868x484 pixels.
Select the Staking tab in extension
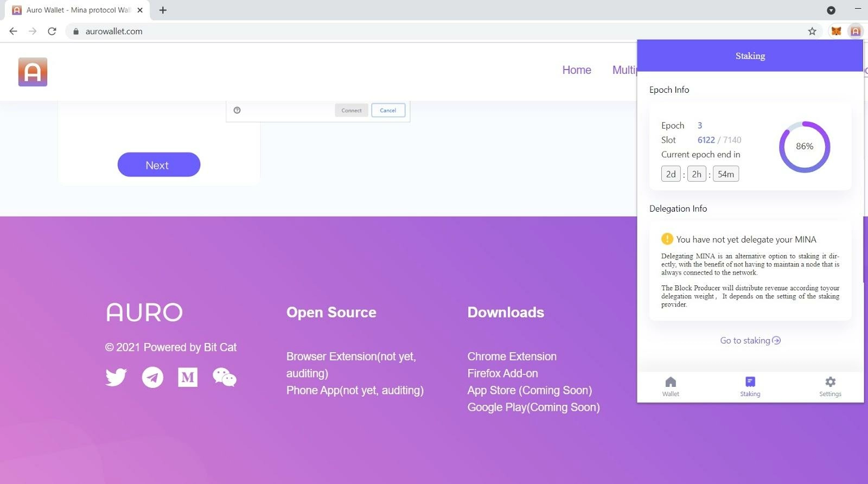(750, 386)
